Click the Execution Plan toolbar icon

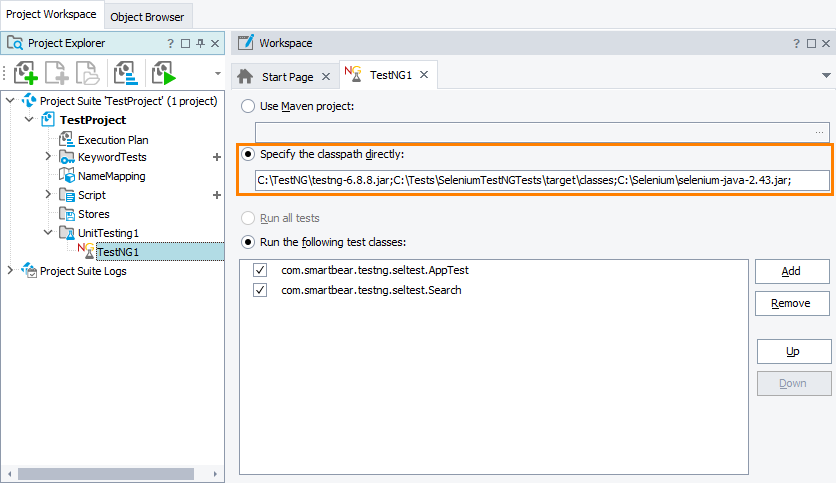pos(125,73)
